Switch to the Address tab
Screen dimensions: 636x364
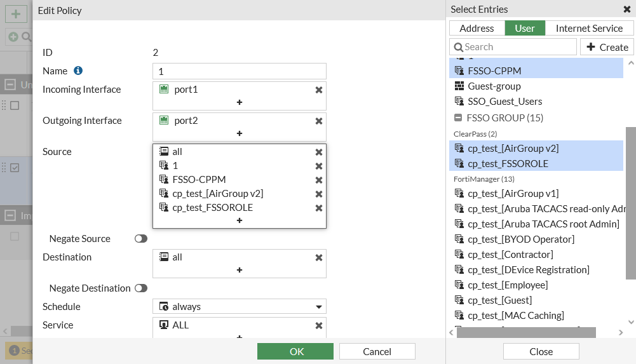click(x=477, y=29)
